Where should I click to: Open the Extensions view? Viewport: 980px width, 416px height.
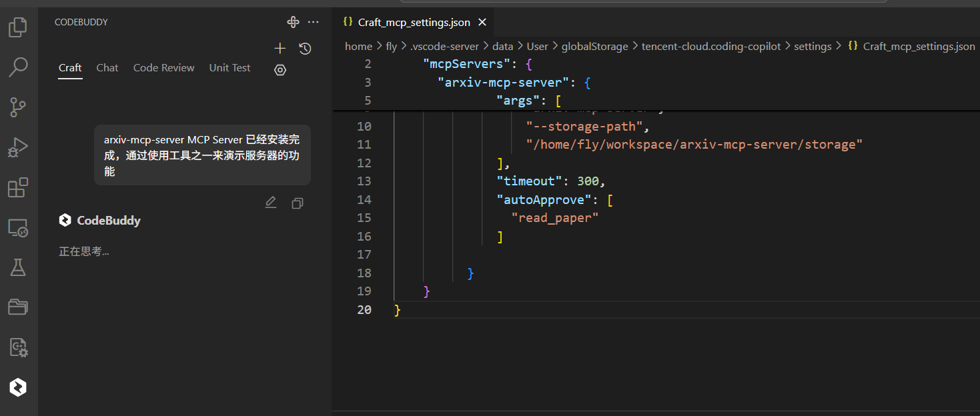18,187
